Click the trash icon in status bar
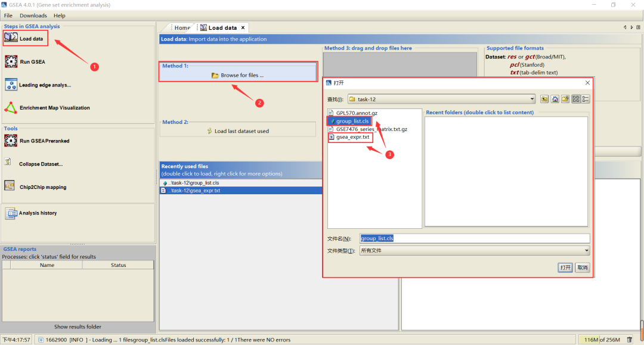Viewport: 644px width, 345px height. tap(630, 340)
